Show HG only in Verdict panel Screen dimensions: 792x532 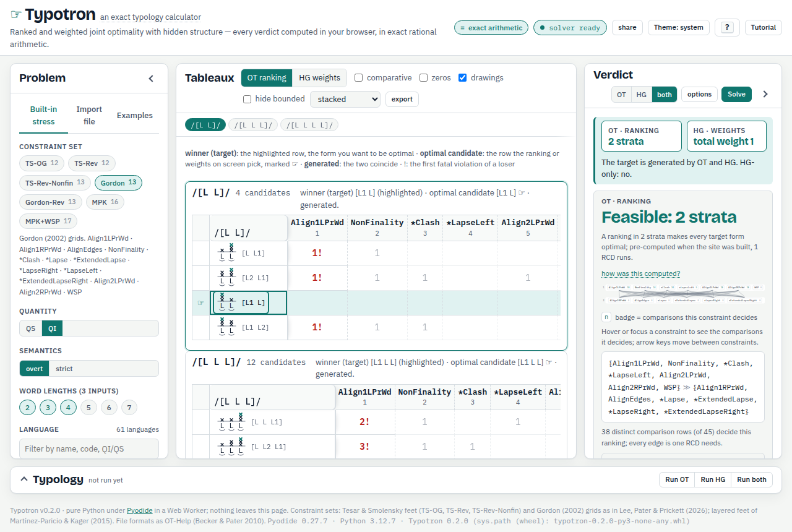coord(642,95)
